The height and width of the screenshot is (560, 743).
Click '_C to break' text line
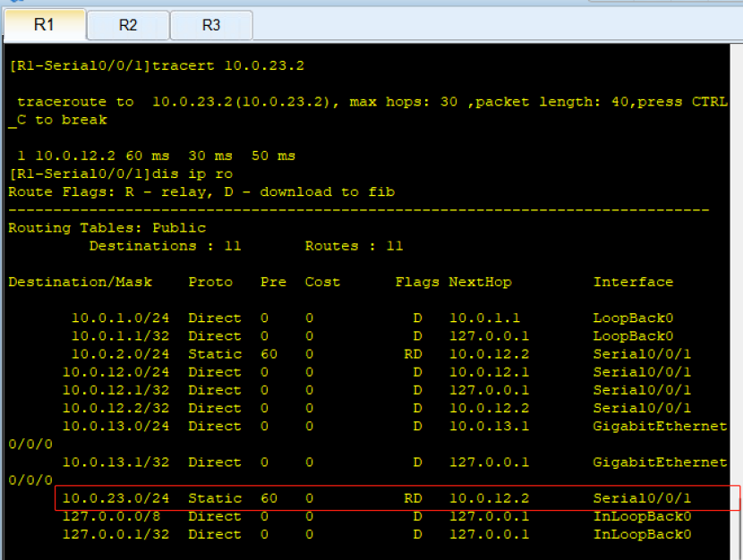point(58,120)
